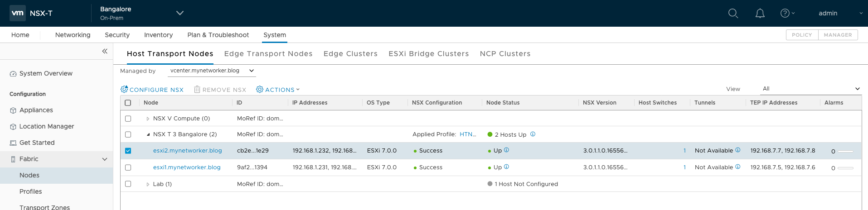Open the notifications bell

760,14
